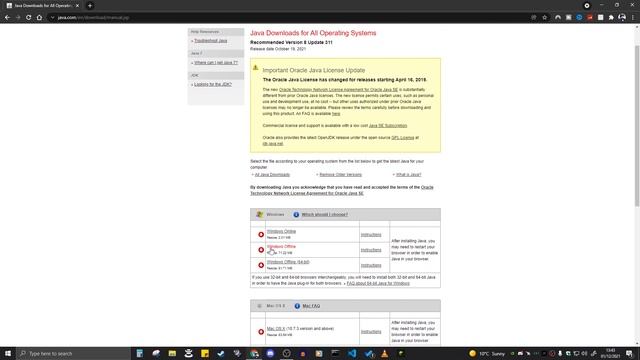640x360 pixels.
Task: Open the 'Which should I choose?' link
Action: pos(324,215)
